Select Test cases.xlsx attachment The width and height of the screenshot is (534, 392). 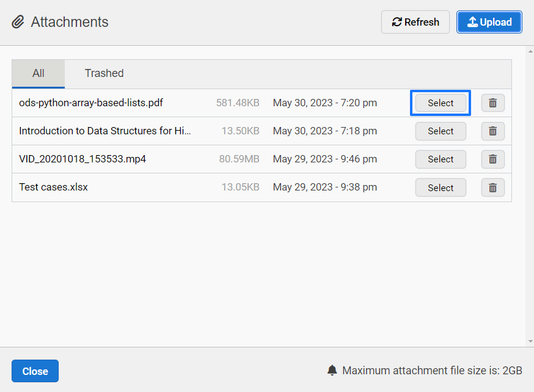tap(441, 187)
